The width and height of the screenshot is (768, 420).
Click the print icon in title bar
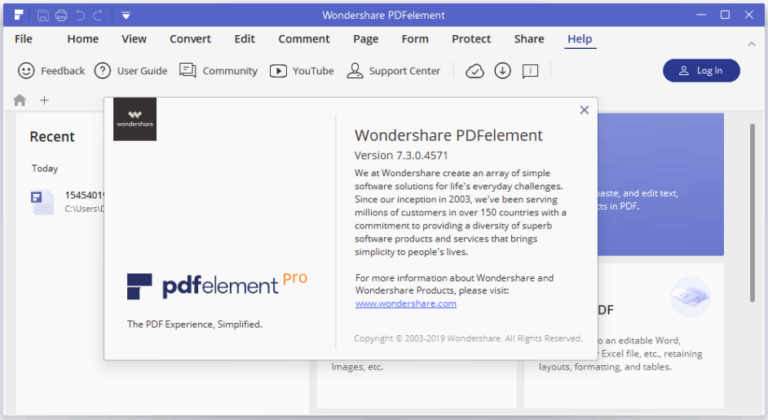(x=61, y=15)
